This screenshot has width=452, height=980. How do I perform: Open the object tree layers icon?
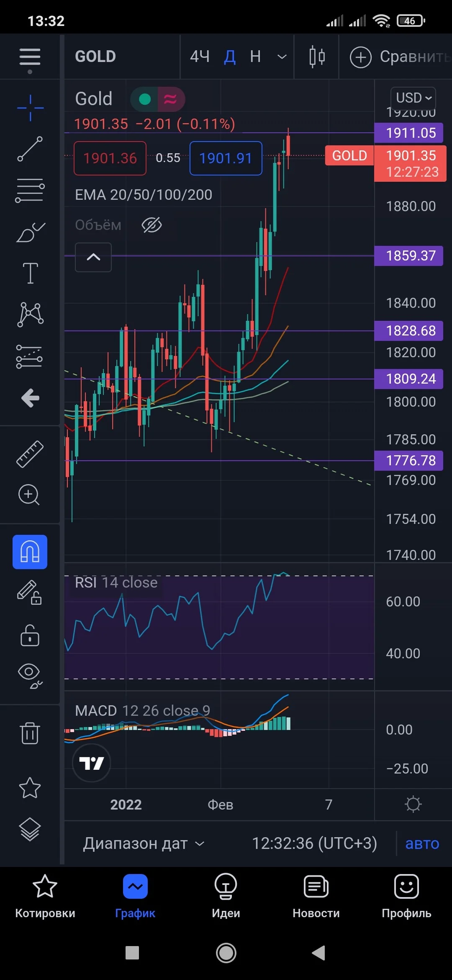pos(30,829)
